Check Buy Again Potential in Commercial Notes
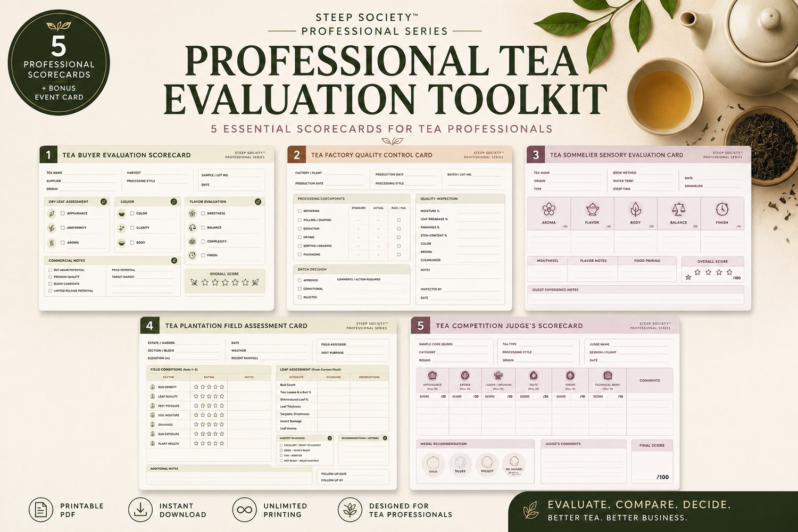798x532 pixels. (x=51, y=270)
